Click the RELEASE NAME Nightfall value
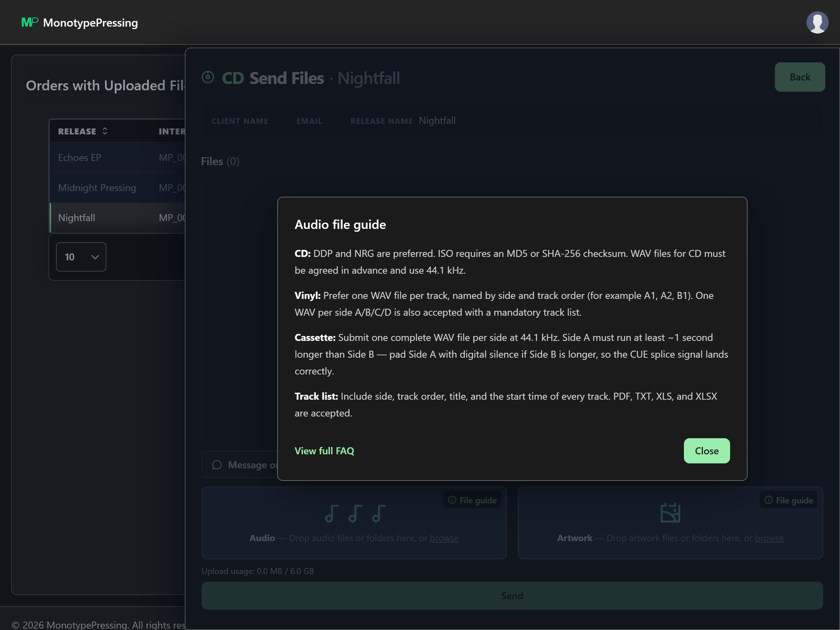 [x=437, y=121]
